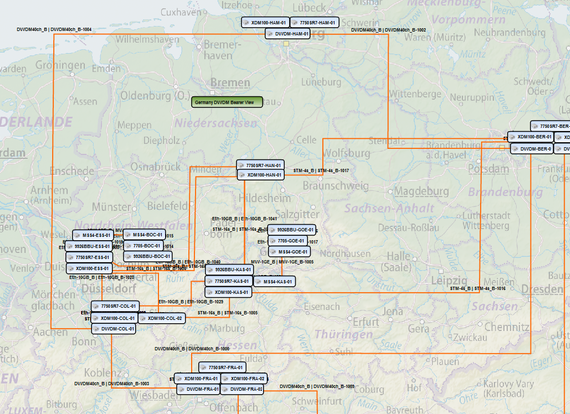Select the XDM100-COL-02 node
The width and height of the screenshot is (570, 414).
162,318
